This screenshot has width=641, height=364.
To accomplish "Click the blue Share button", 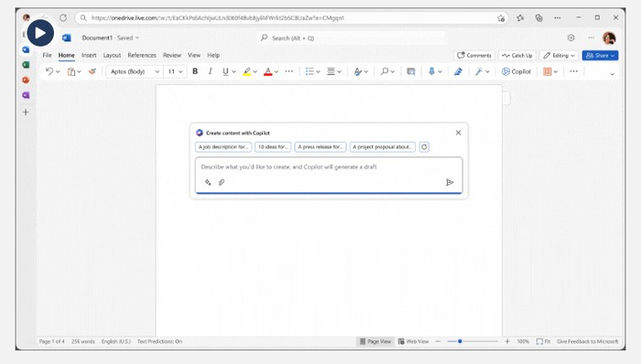I will (x=600, y=56).
